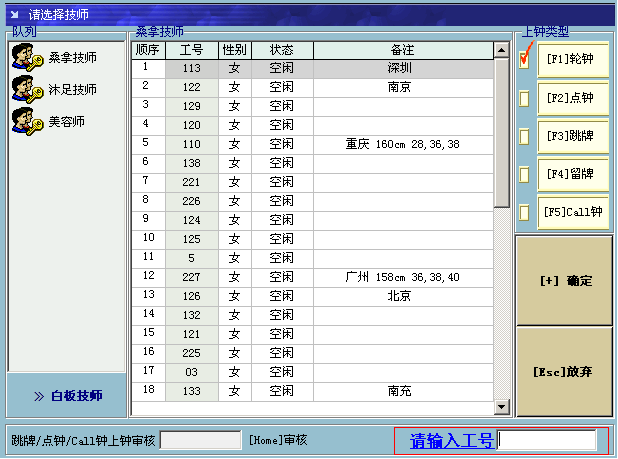Click the table scrollbar down arrow
This screenshot has width=618, height=459.
tap(501, 407)
